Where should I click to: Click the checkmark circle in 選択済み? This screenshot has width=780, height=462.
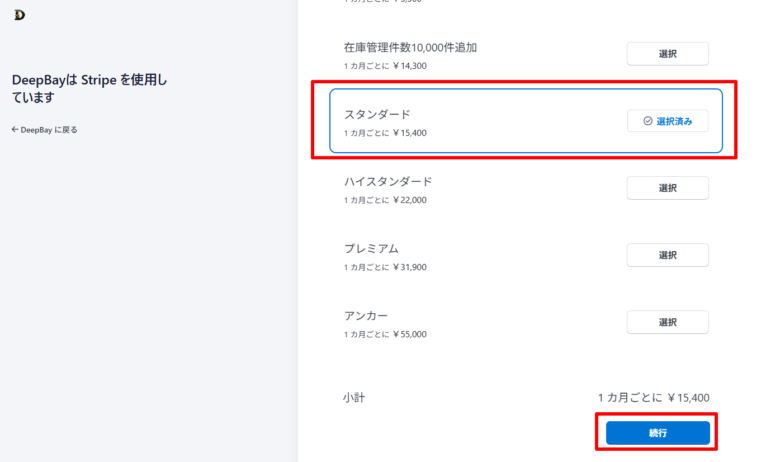tap(648, 121)
